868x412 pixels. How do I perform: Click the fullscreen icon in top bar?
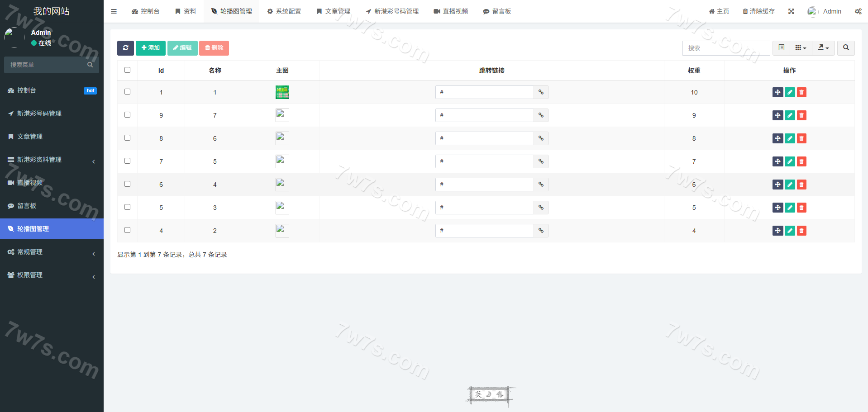pos(791,11)
